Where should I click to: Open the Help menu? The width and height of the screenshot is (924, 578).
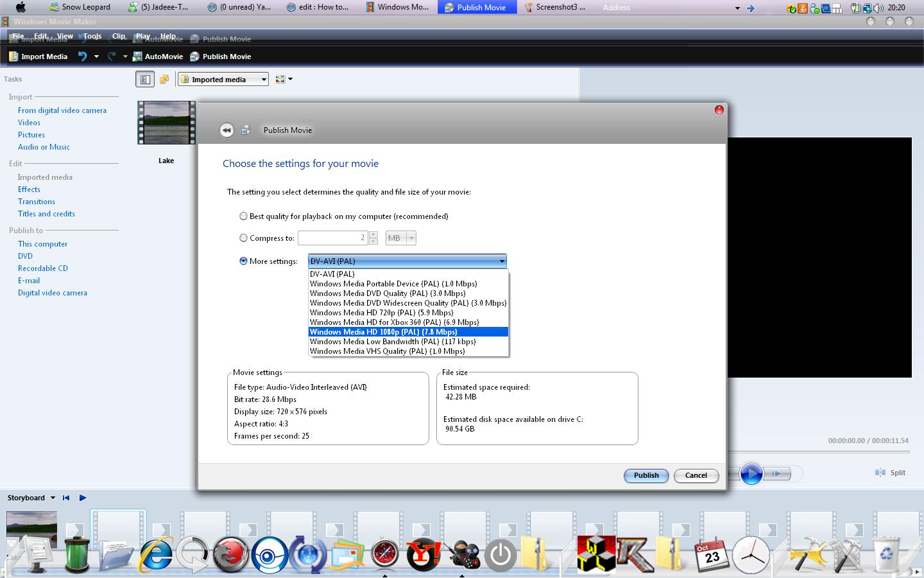[168, 36]
